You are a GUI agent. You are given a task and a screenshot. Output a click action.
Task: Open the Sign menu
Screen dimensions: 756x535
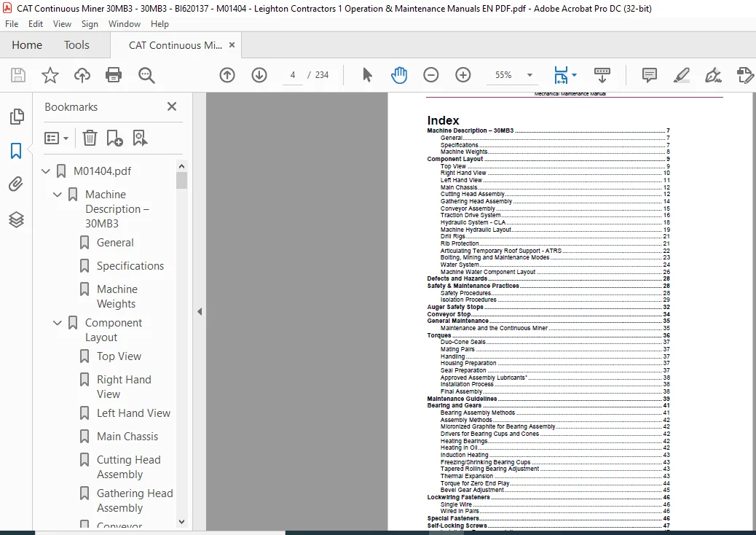90,23
